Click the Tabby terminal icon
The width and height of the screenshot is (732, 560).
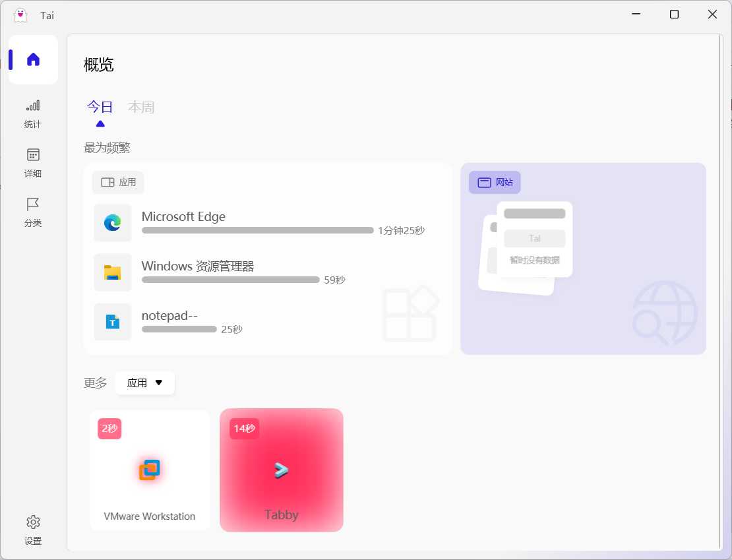coord(281,470)
